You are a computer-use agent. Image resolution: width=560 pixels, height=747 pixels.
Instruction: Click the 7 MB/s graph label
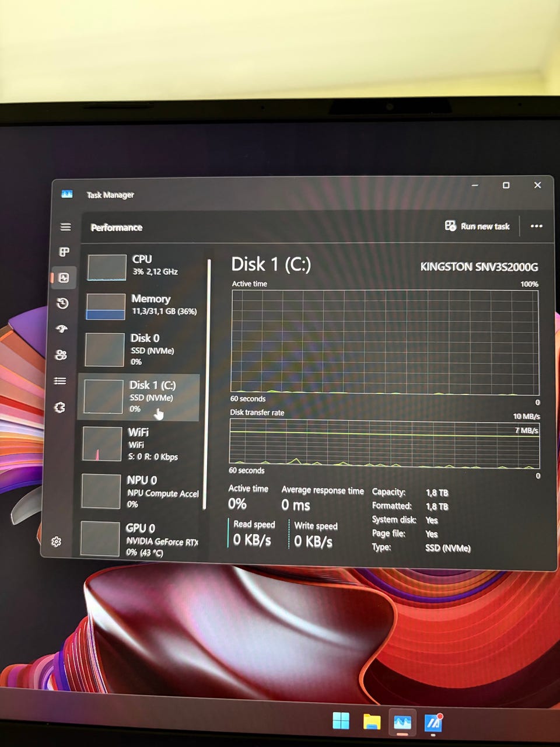click(x=527, y=430)
